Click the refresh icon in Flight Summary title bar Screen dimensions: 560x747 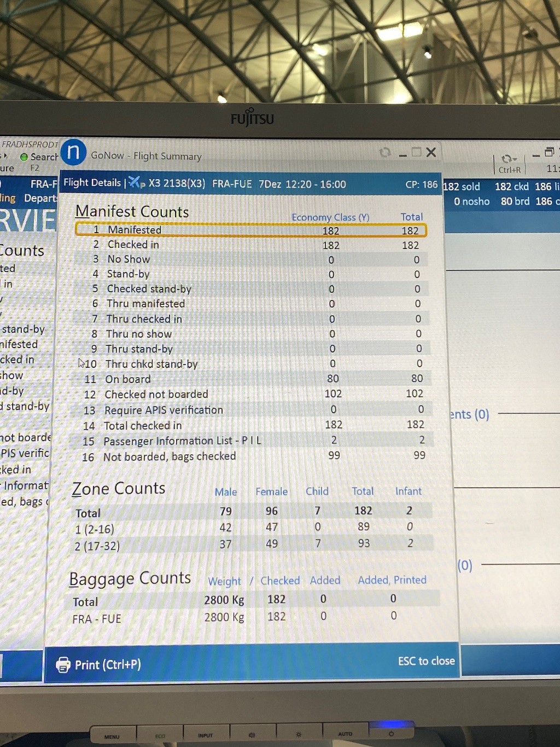(385, 153)
